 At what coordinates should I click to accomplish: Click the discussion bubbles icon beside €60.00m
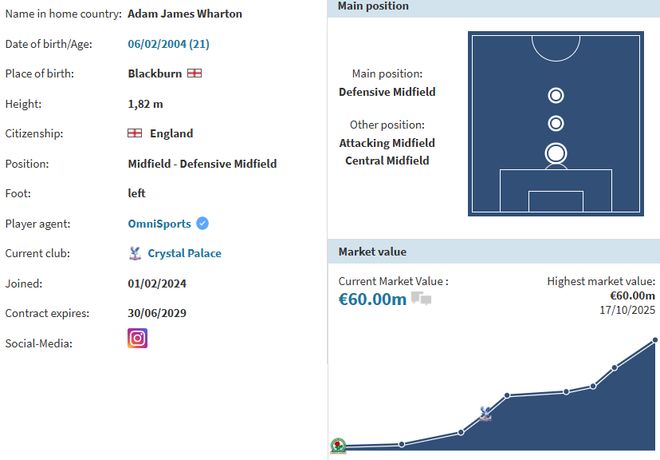pyautogui.click(x=421, y=299)
